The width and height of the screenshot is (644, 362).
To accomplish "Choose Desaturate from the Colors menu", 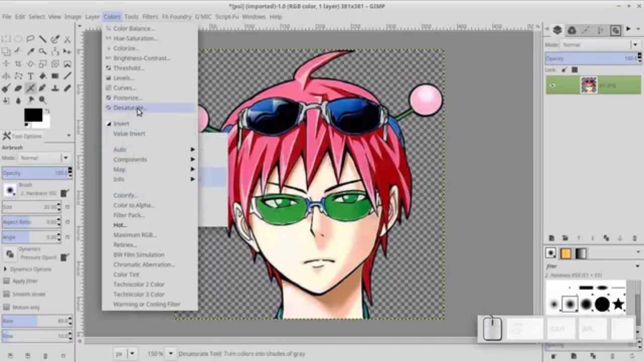I will [129, 108].
